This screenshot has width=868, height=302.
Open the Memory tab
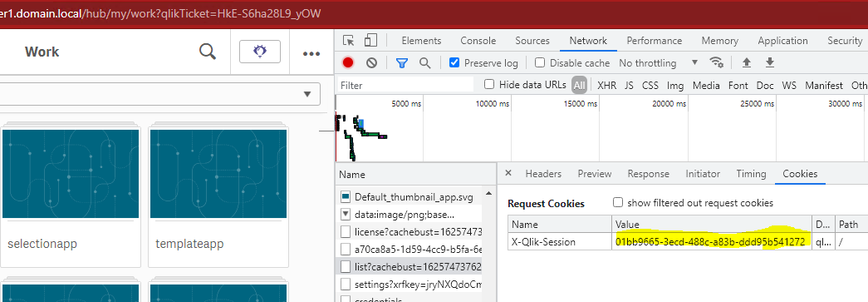(719, 41)
